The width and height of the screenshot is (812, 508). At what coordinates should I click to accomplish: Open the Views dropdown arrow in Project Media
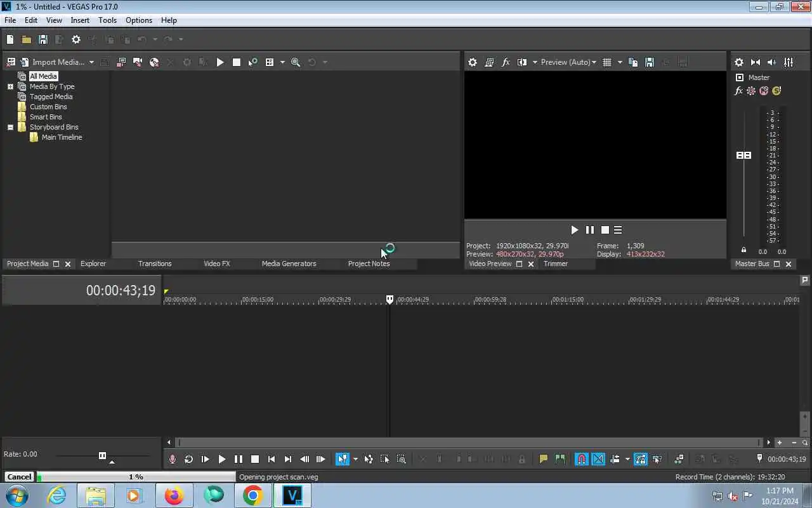click(x=282, y=62)
